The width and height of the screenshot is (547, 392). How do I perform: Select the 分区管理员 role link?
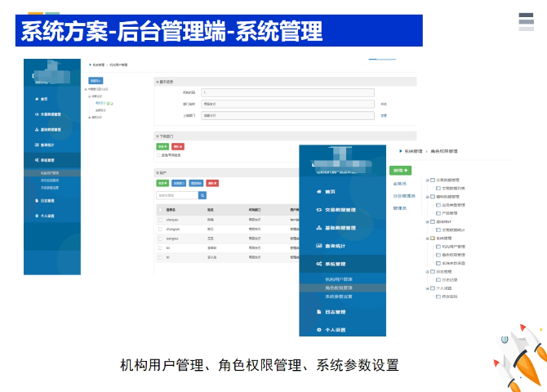pyautogui.click(x=404, y=196)
